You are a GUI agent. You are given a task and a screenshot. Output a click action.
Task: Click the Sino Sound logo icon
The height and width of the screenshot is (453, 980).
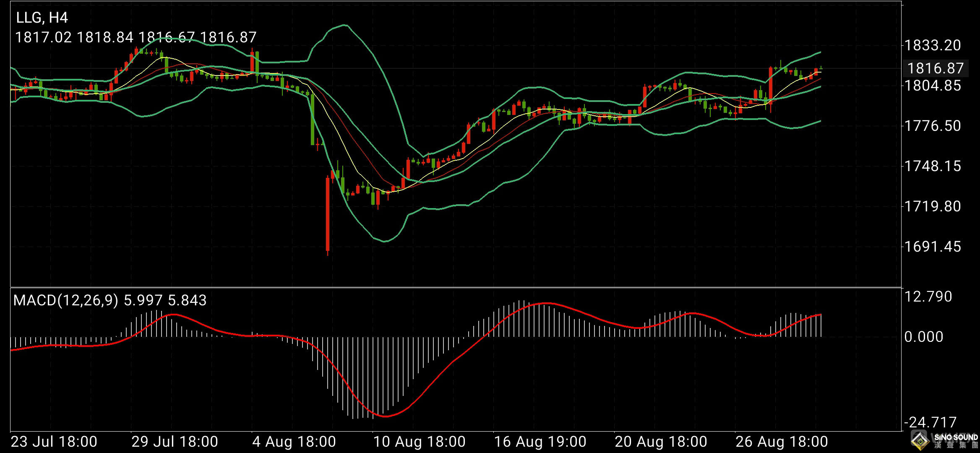click(x=920, y=441)
